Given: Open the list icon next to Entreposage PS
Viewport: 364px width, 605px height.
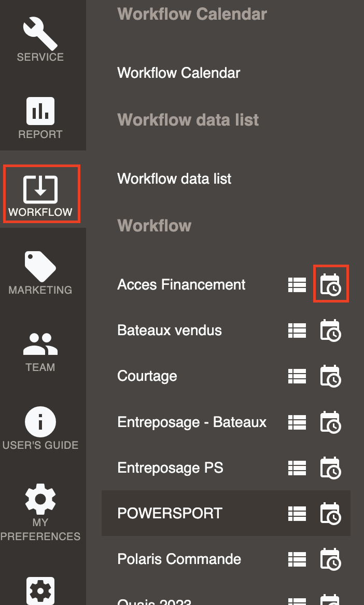Looking at the screenshot, I should (297, 467).
